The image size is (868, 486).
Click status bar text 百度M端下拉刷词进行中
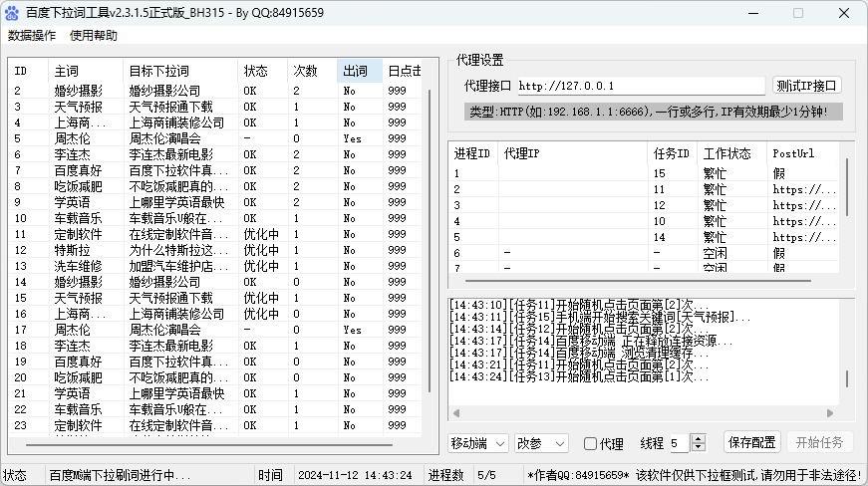120,475
